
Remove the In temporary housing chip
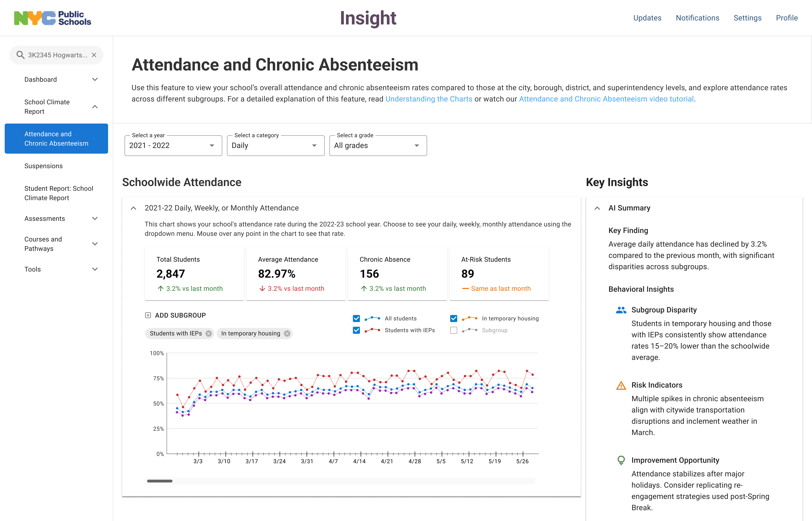point(287,334)
